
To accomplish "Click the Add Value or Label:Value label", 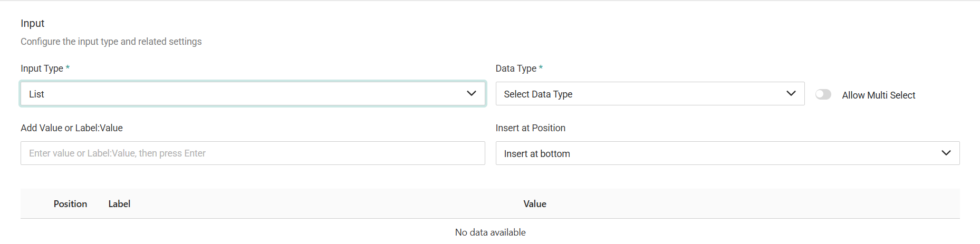I will [72, 128].
